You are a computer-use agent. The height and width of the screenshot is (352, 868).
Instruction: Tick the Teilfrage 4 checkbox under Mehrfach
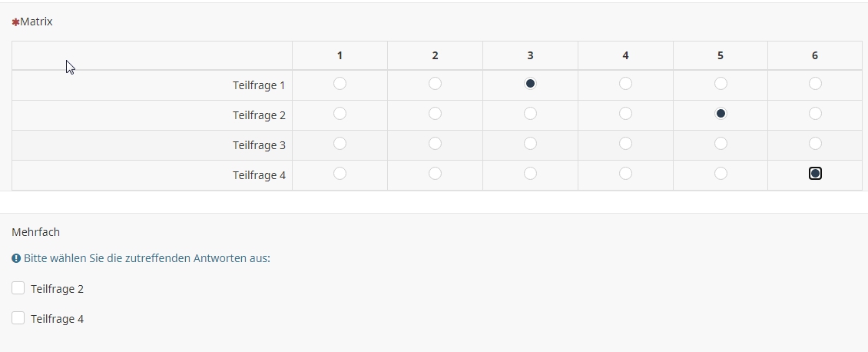tap(18, 318)
